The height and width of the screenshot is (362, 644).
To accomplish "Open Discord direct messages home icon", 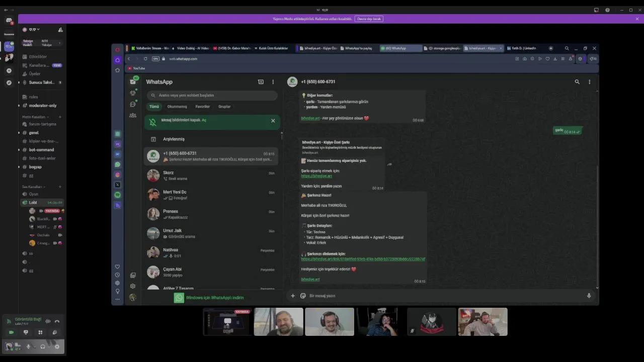I will (9, 21).
